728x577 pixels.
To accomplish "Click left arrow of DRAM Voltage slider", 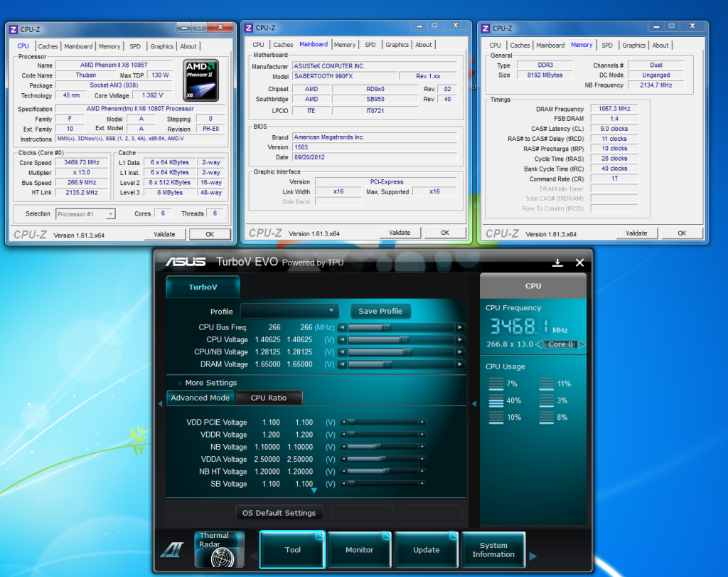I will click(x=342, y=364).
